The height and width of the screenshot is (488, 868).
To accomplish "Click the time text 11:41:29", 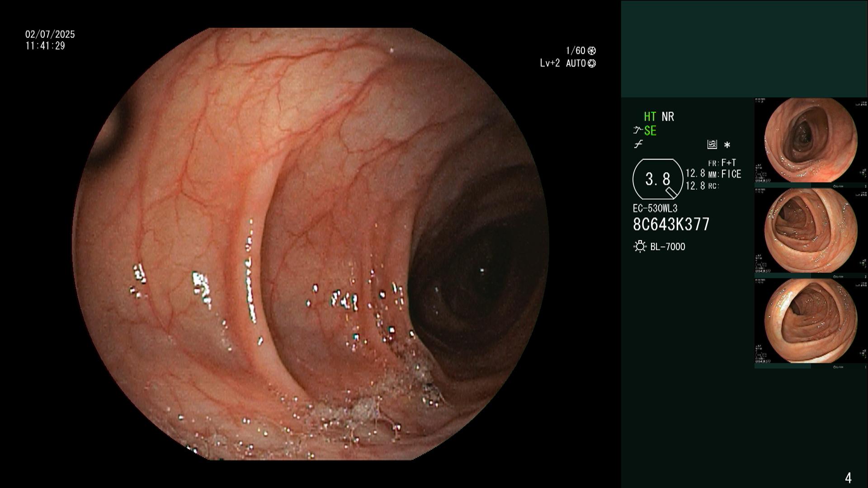I will point(45,46).
